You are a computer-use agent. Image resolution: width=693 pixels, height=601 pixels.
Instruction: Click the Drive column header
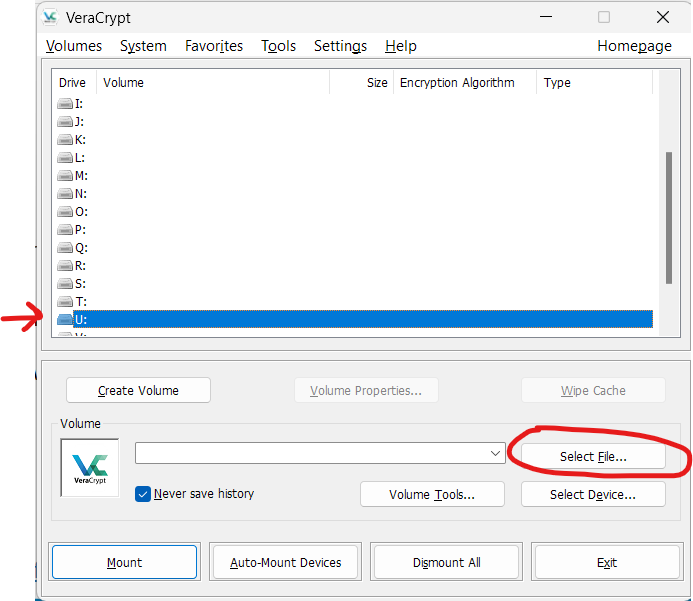(x=74, y=83)
